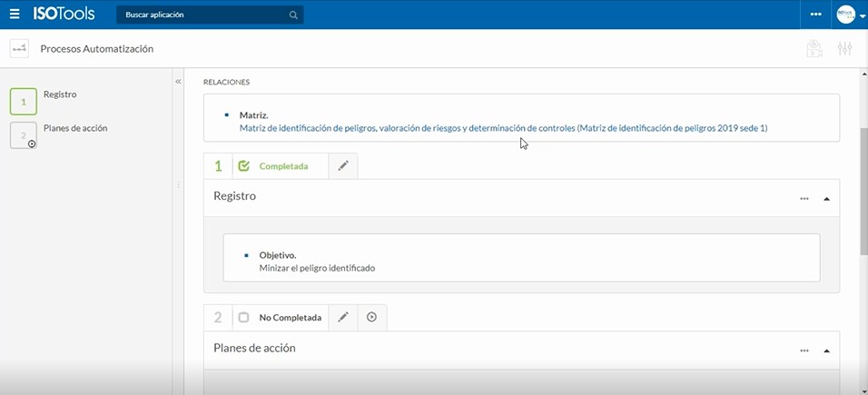The width and height of the screenshot is (868, 395).
Task: Open the Matriz de identificación de peligros link
Action: click(x=503, y=128)
